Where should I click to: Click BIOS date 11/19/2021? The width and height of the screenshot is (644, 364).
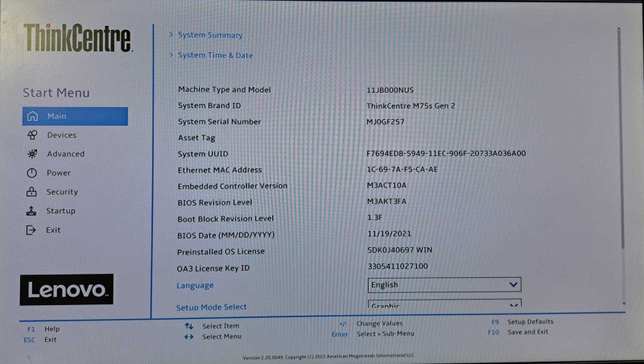pyautogui.click(x=390, y=234)
